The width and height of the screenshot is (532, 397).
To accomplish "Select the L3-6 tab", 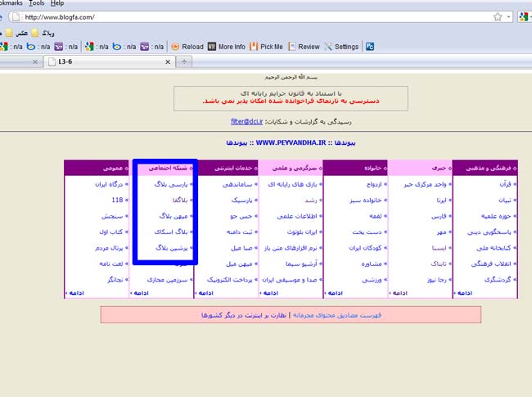I will (109, 61).
